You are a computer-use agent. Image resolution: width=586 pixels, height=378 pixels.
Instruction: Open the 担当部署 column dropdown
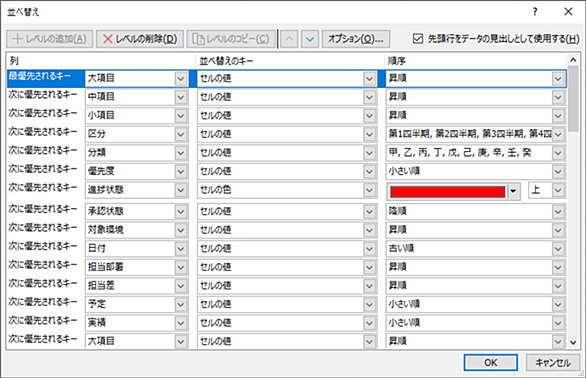pyautogui.click(x=181, y=267)
